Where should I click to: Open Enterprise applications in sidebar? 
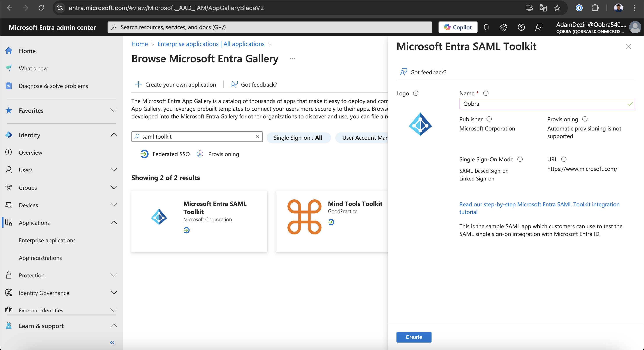point(47,240)
